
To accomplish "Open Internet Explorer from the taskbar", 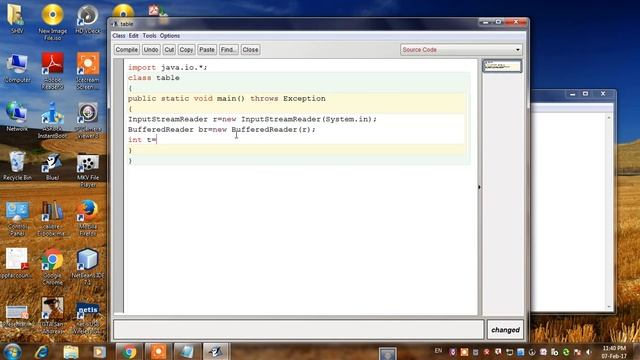I will [42, 352].
